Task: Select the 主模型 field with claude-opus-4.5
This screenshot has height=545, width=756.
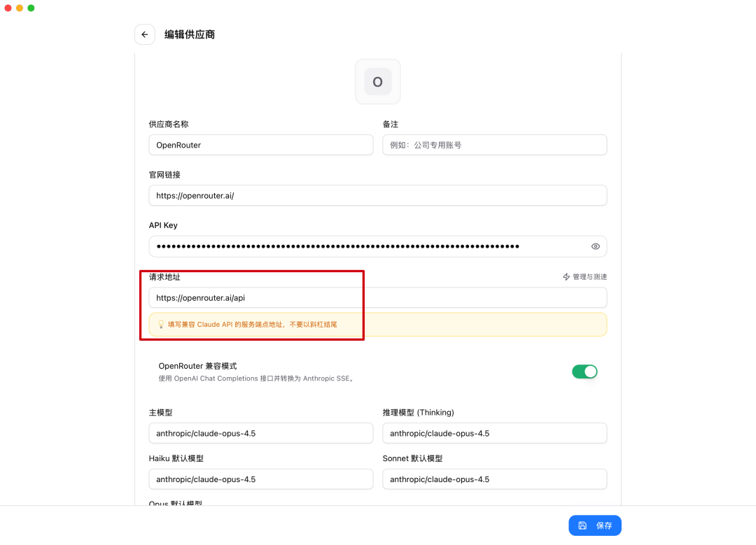Action: tap(260, 433)
